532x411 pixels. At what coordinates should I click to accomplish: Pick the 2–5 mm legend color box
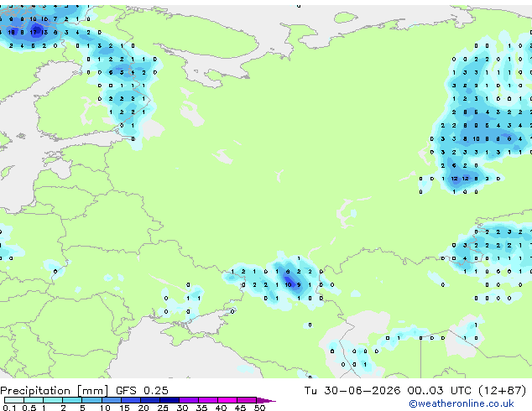72,400
